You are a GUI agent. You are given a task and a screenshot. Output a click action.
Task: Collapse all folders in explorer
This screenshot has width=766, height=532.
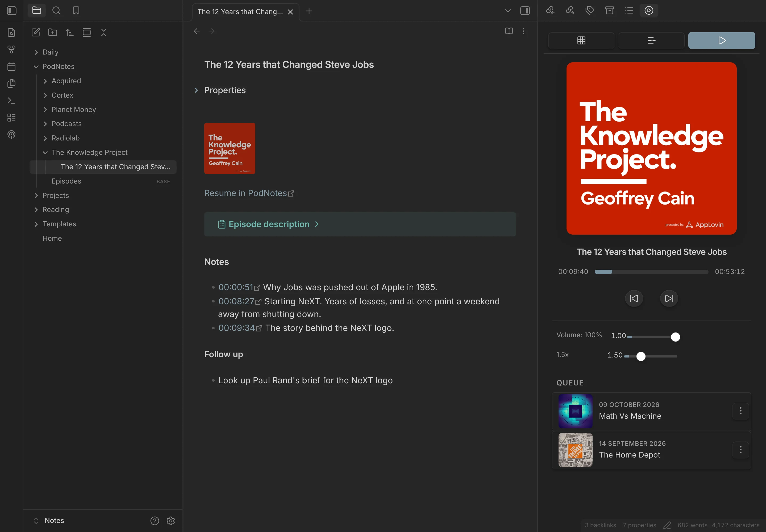click(x=104, y=32)
